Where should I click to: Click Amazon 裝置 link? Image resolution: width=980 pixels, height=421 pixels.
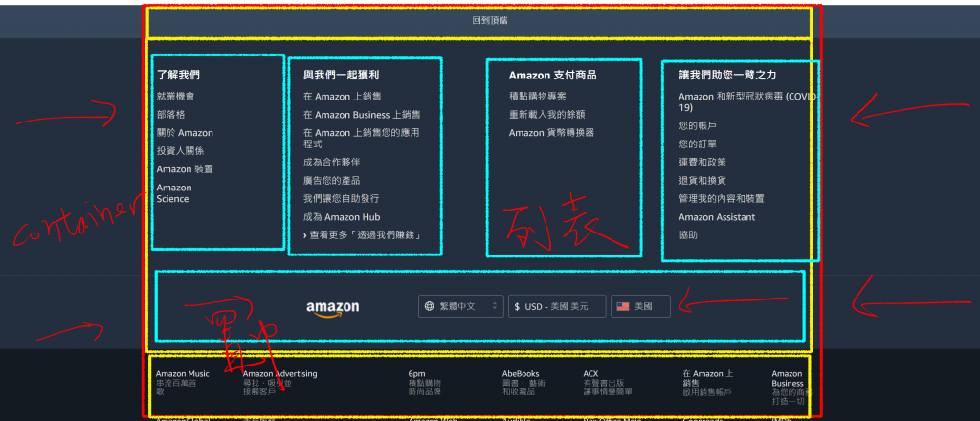point(185,169)
